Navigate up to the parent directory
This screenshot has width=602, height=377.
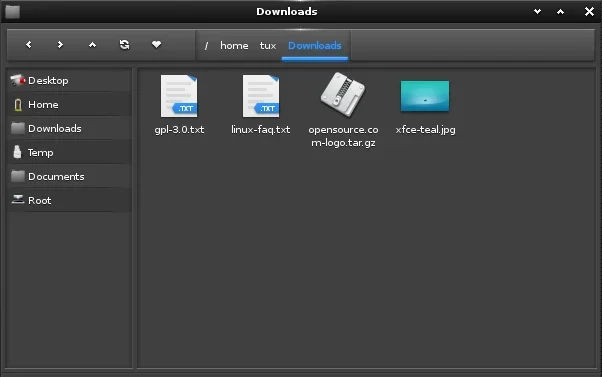(x=92, y=45)
